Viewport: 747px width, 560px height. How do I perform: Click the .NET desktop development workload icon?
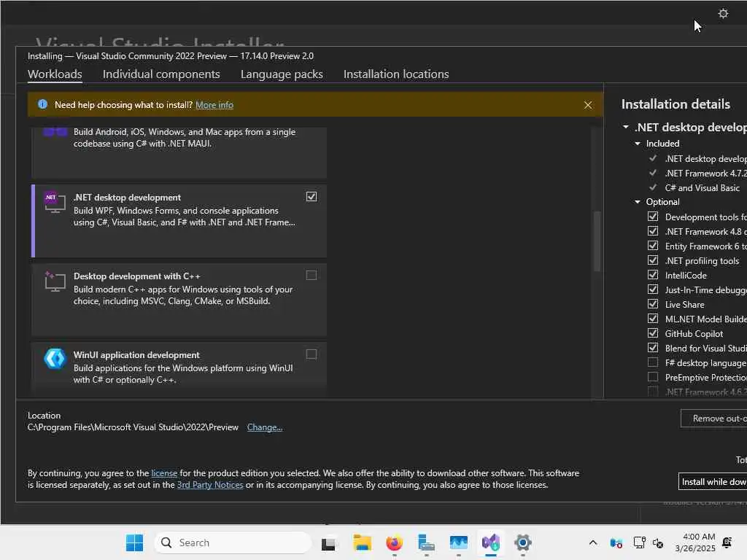[x=55, y=203]
